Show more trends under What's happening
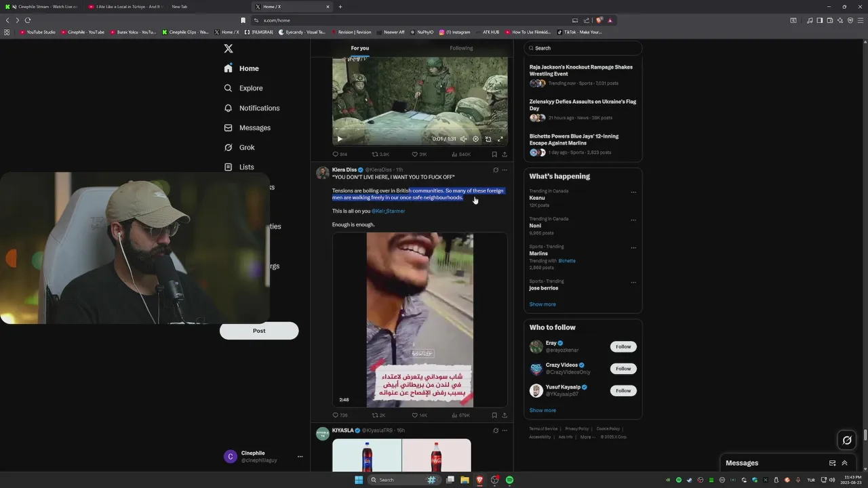868x488 pixels. click(542, 304)
